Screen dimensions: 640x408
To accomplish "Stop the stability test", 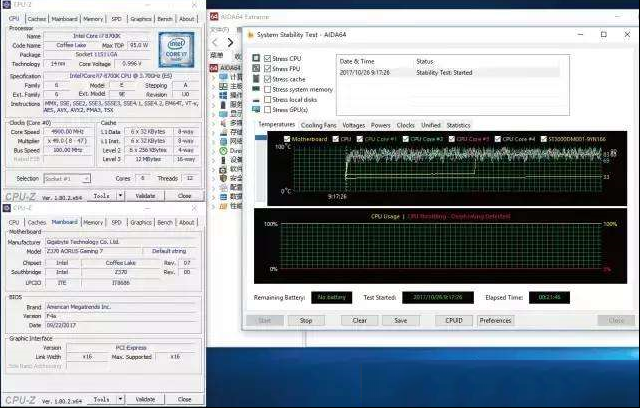I will point(306,320).
